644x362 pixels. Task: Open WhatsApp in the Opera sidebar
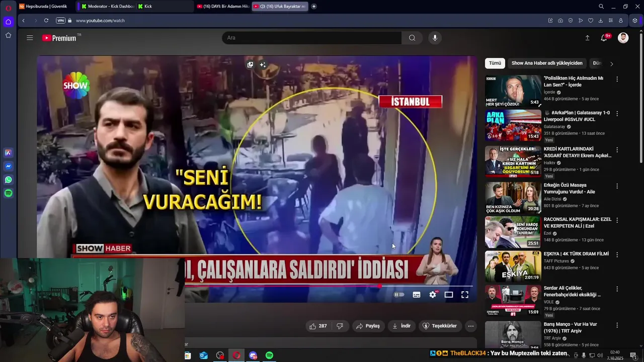tap(8, 179)
